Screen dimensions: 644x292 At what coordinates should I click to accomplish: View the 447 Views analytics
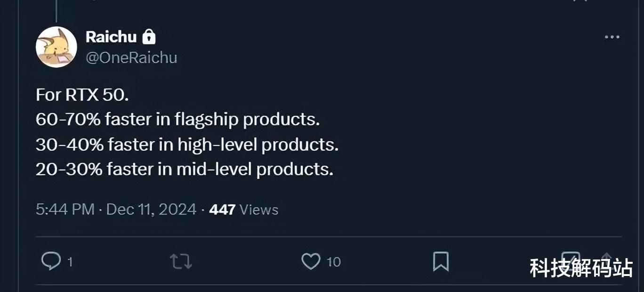point(243,210)
